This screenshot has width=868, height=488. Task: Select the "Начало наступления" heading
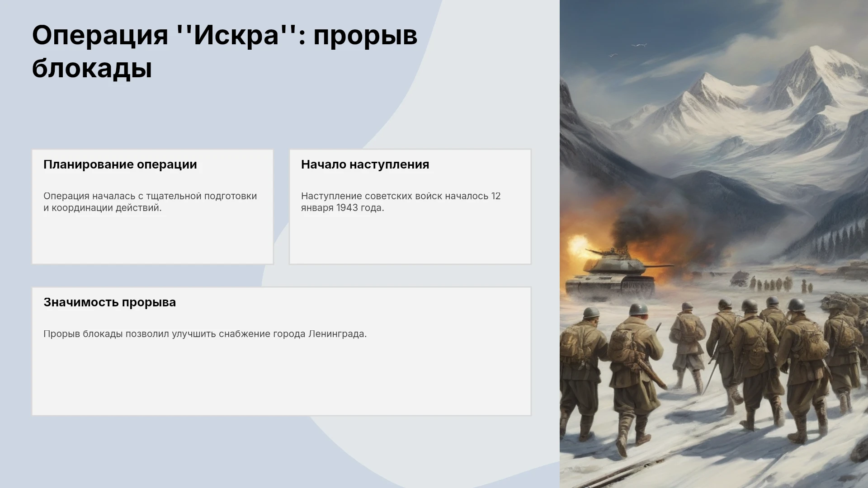(x=365, y=164)
